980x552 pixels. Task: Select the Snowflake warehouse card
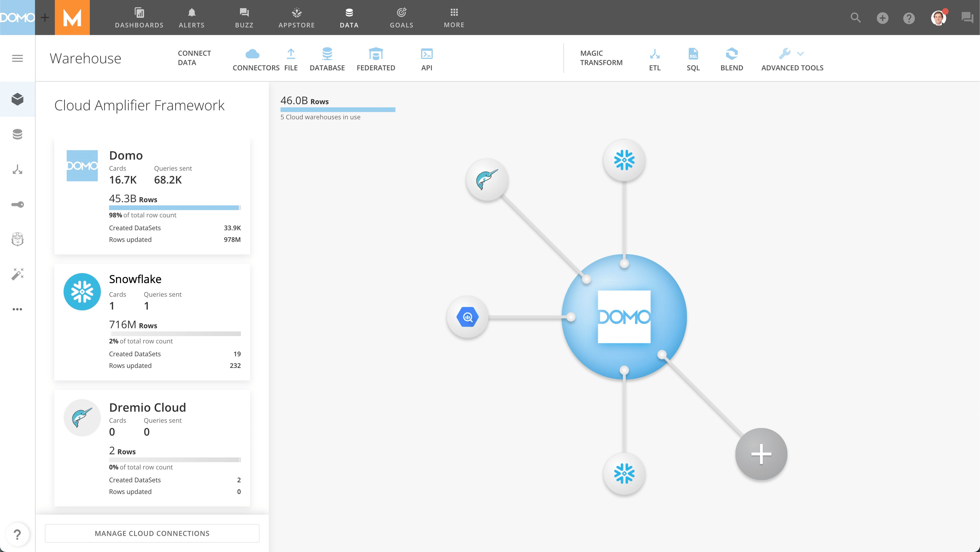click(x=152, y=322)
